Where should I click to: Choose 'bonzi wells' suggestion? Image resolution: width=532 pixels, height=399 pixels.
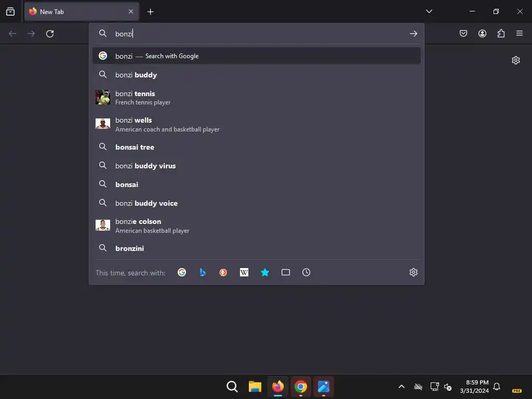(257, 125)
